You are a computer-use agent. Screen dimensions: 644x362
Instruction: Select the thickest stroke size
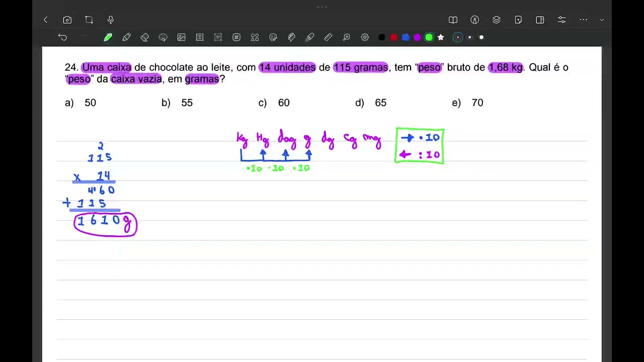pos(481,37)
